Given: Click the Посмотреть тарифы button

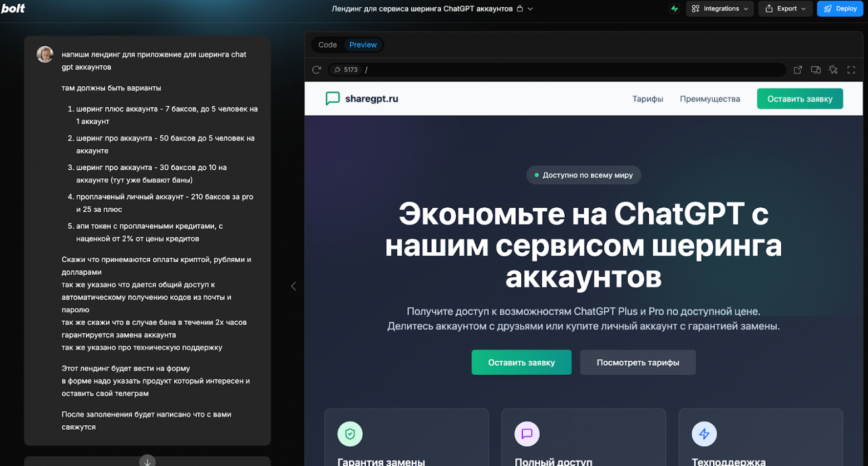Looking at the screenshot, I should (637, 362).
